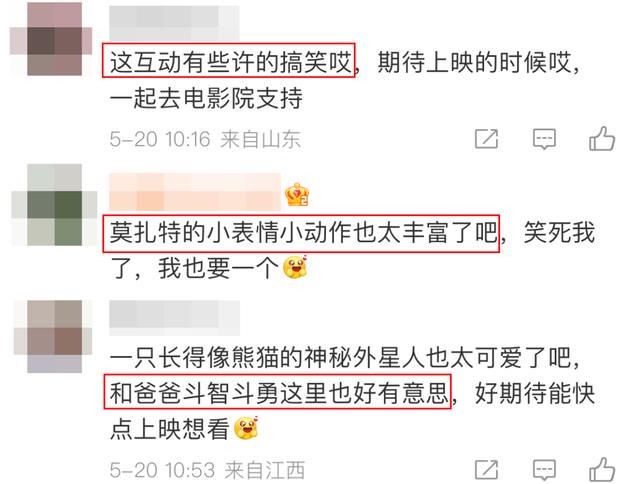Open the second commenter's green avatar

(54, 204)
